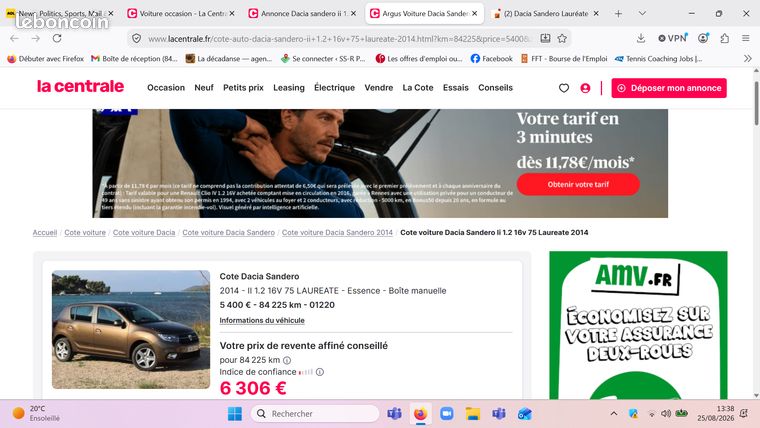Click the VPN toolbar button
The width and height of the screenshot is (760, 428).
coord(672,38)
